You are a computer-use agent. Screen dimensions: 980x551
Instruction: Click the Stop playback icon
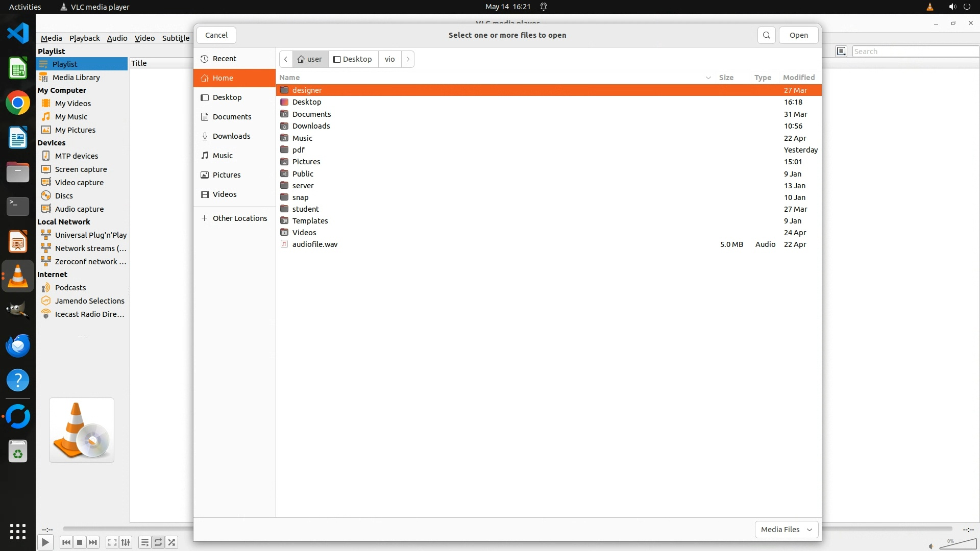(80, 542)
